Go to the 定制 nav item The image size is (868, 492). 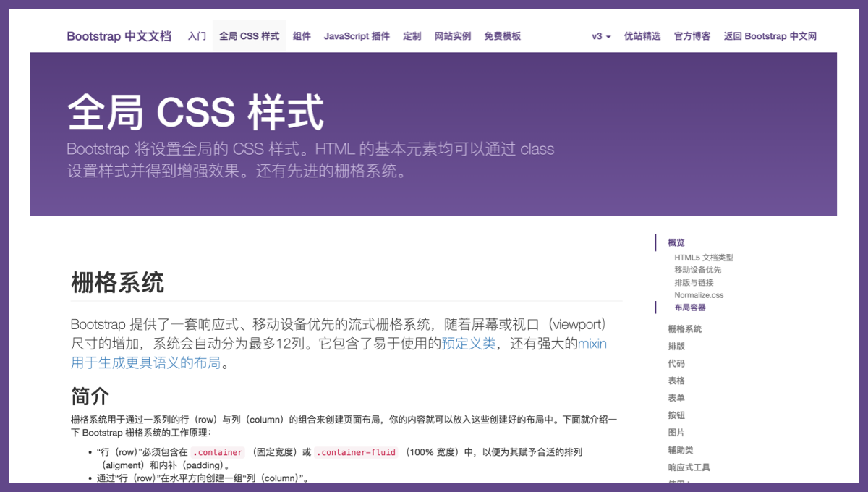point(412,36)
